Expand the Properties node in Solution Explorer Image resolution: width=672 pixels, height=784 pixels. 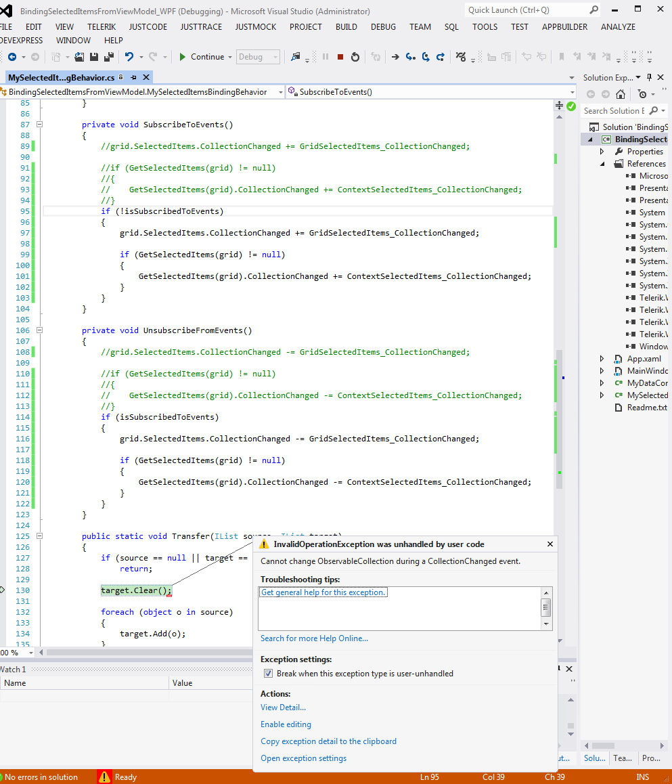click(602, 152)
